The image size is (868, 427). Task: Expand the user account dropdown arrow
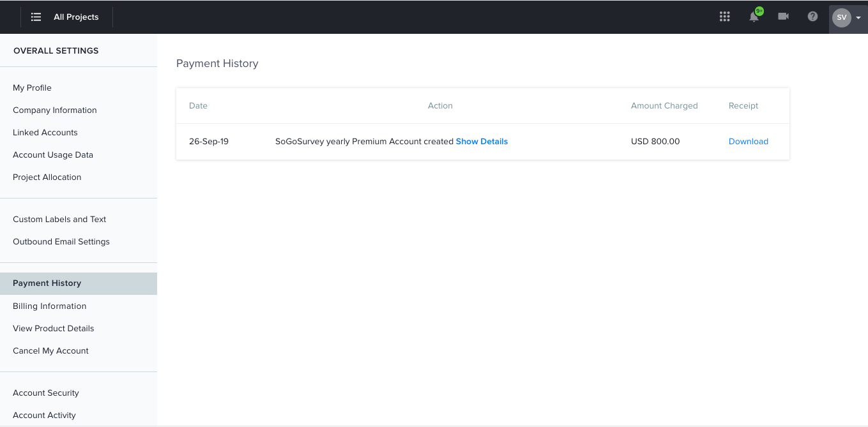coord(858,18)
